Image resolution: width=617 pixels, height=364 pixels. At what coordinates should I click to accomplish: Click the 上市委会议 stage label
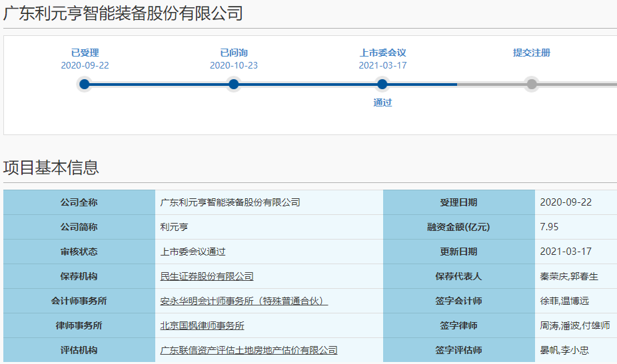point(382,53)
